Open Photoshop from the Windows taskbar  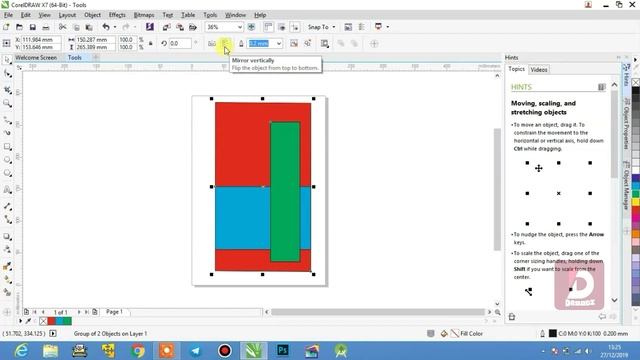[x=282, y=351]
